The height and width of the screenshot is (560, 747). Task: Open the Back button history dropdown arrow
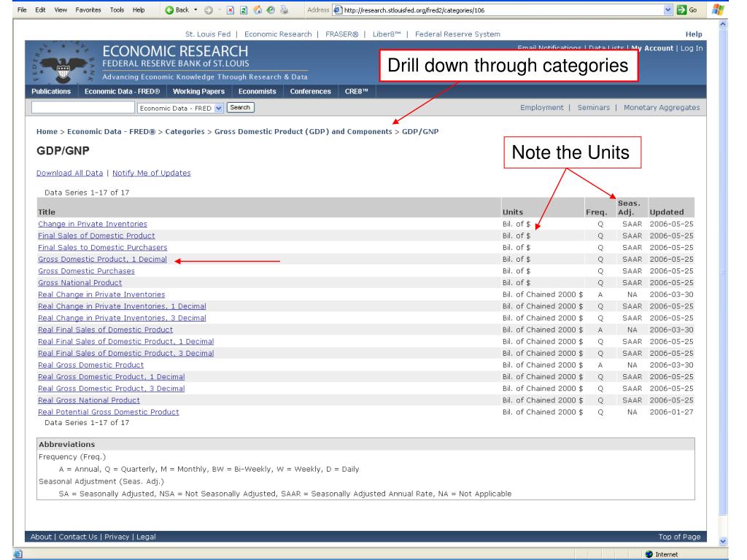pyautogui.click(x=196, y=10)
